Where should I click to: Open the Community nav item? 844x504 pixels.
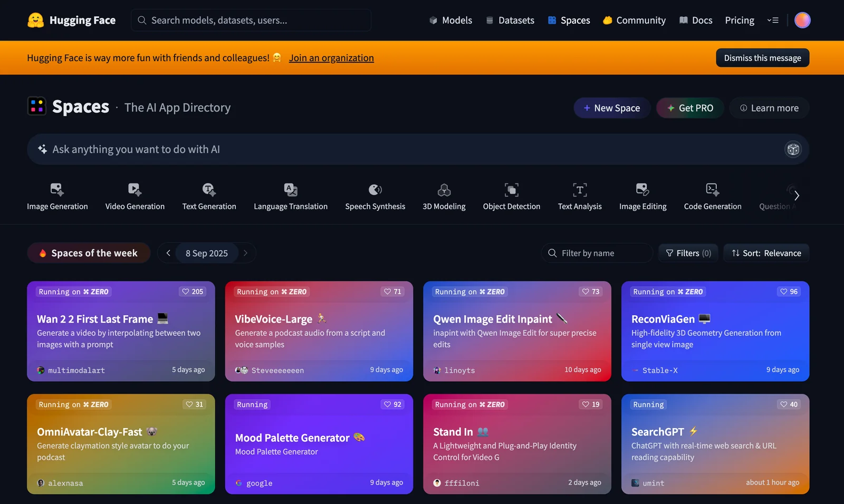(x=634, y=20)
